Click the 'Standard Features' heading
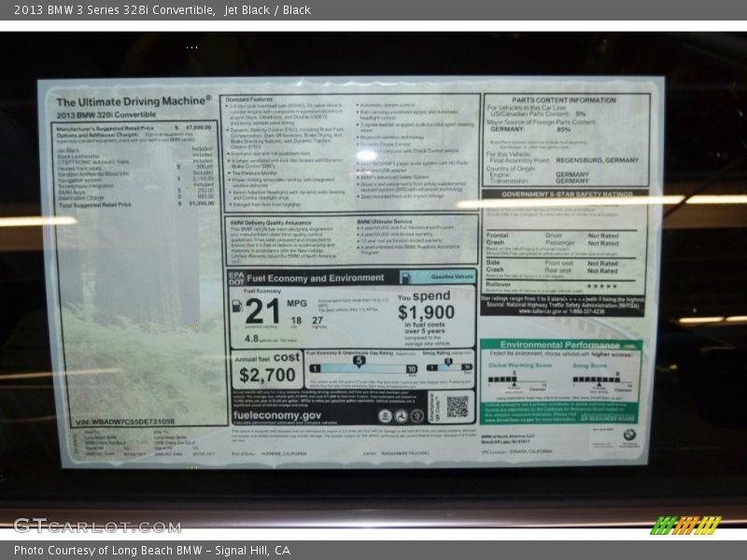Screen dimensions: 747x560 [x=248, y=100]
